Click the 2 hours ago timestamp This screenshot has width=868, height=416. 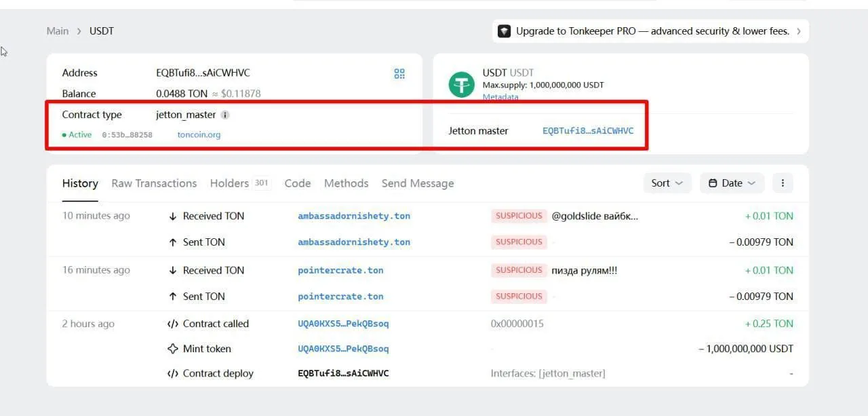click(88, 324)
